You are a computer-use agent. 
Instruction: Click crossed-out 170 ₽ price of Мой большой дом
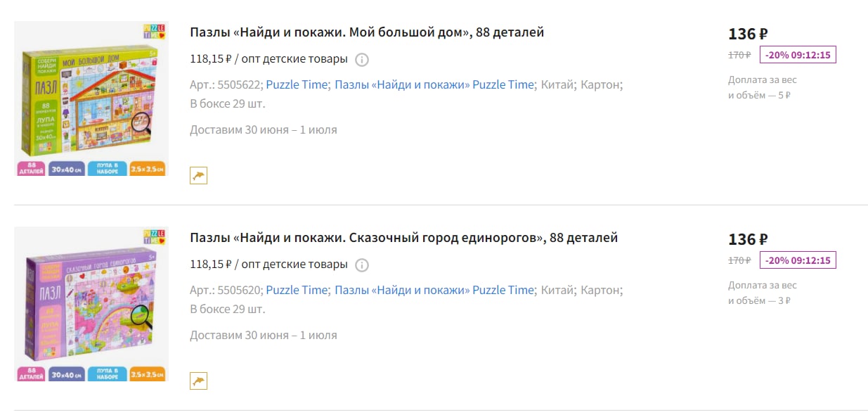[739, 55]
